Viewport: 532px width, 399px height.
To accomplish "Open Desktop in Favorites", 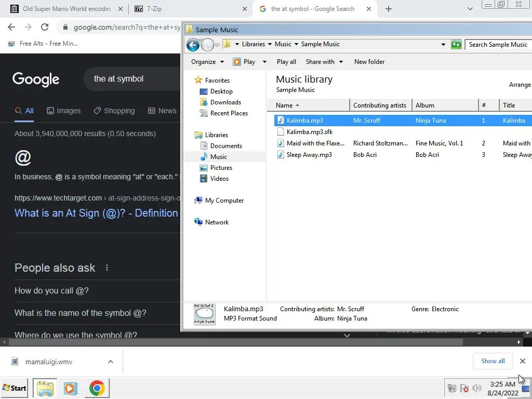I will point(221,91).
